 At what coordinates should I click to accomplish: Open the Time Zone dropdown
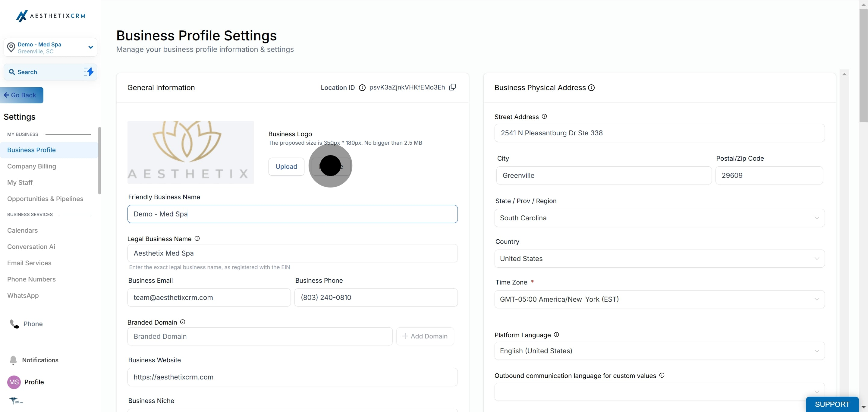click(659, 299)
